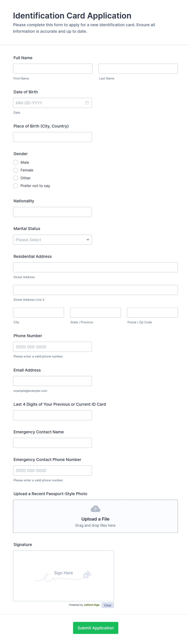Focus the Emergency Contact Name field
189x644 pixels.
[52, 443]
